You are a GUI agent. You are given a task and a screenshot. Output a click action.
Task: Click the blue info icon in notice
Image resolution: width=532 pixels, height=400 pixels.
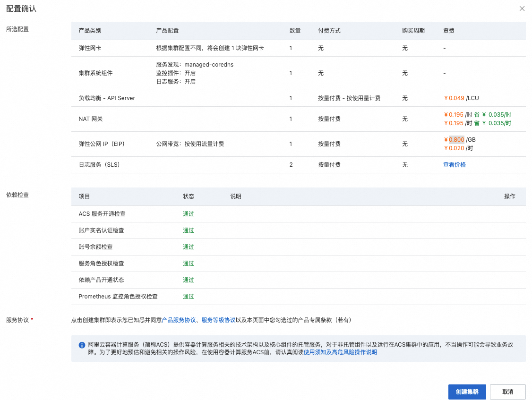coord(82,345)
